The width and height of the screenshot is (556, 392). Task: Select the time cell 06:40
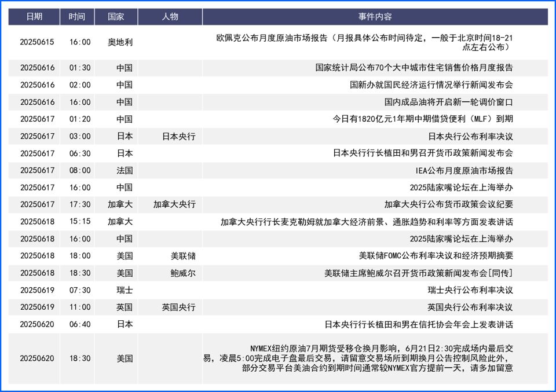coord(80,324)
